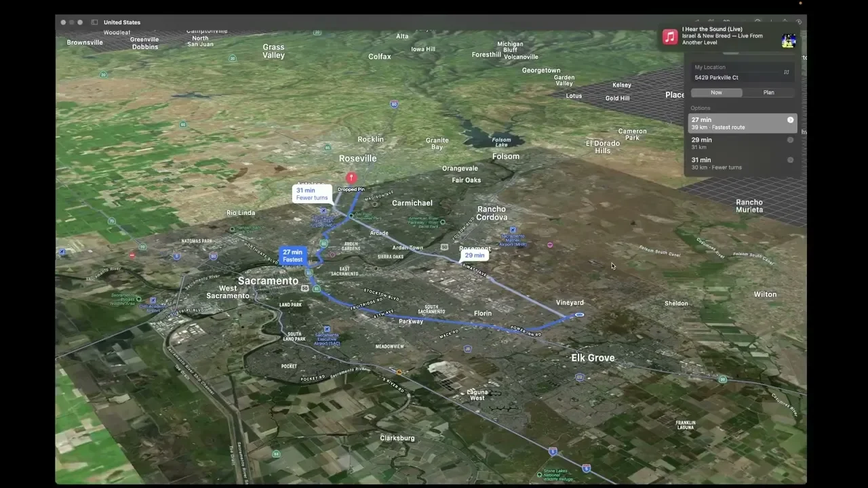868x488 pixels.
Task: Switch to the Plan tab
Action: pyautogui.click(x=768, y=92)
